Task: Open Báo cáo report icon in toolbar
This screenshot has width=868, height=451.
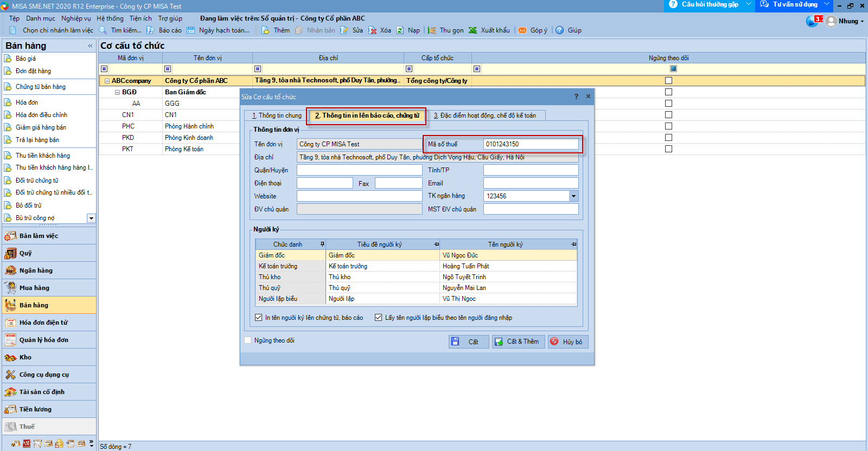Action: [x=151, y=30]
